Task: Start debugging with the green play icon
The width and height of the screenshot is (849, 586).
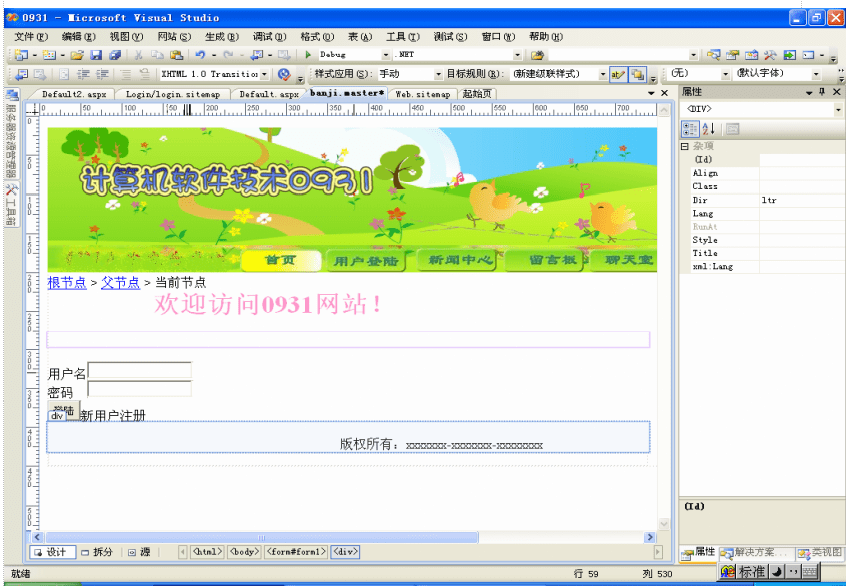Action: 308,55
